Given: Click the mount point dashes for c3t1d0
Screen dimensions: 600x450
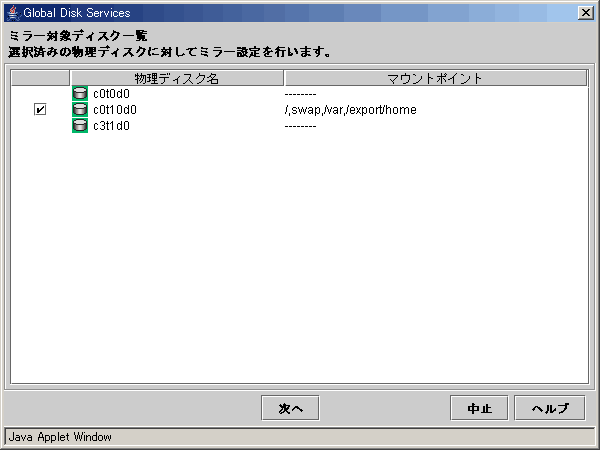Looking at the screenshot, I should [x=300, y=126].
